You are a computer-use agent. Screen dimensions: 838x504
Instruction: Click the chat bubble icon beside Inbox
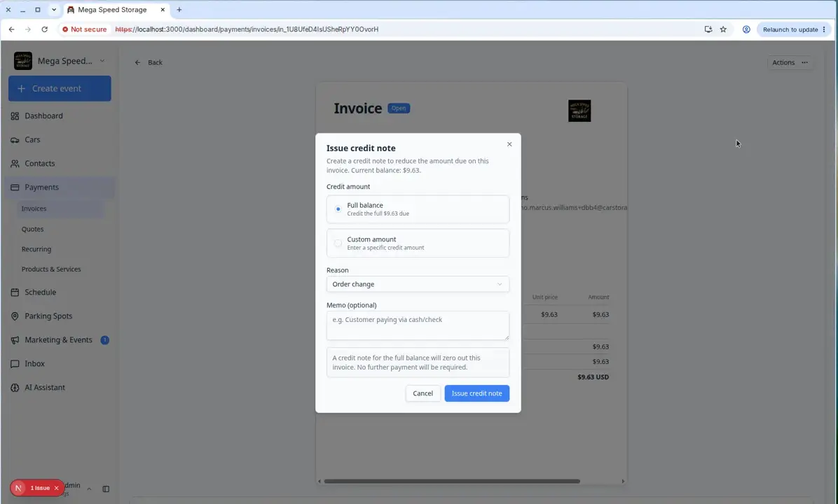15,363
